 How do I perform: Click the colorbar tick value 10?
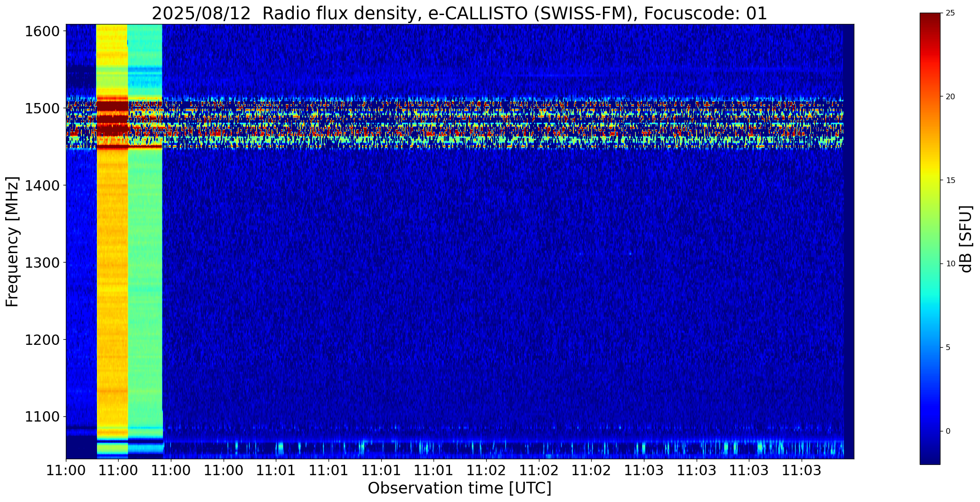(950, 264)
